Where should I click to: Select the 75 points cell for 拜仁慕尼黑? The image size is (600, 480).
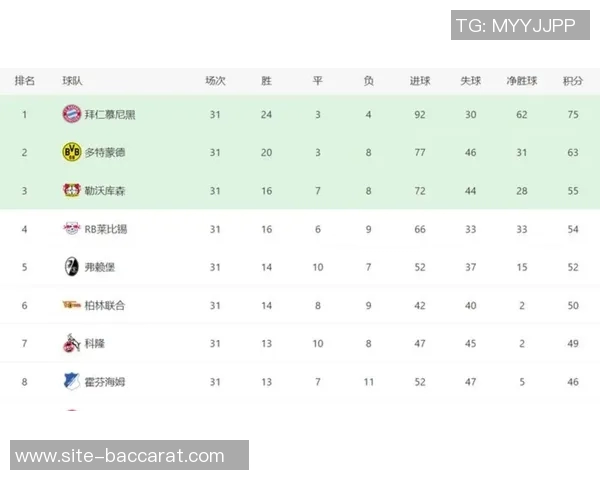coord(573,114)
